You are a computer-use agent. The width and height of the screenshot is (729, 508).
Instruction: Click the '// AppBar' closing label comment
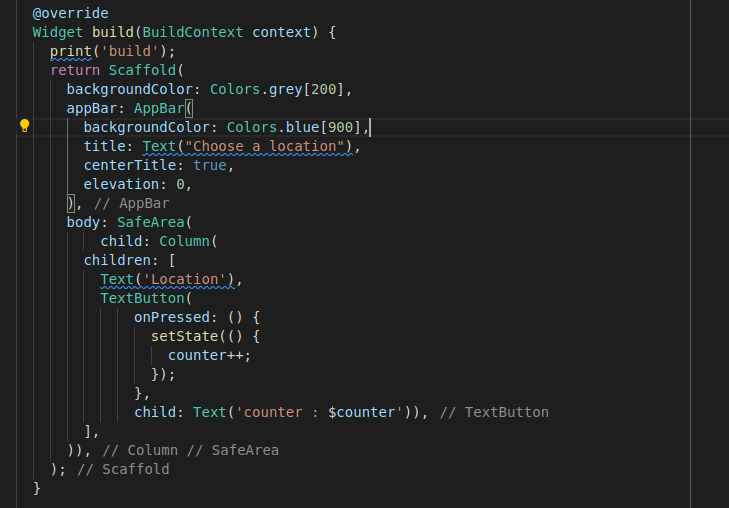132,204
